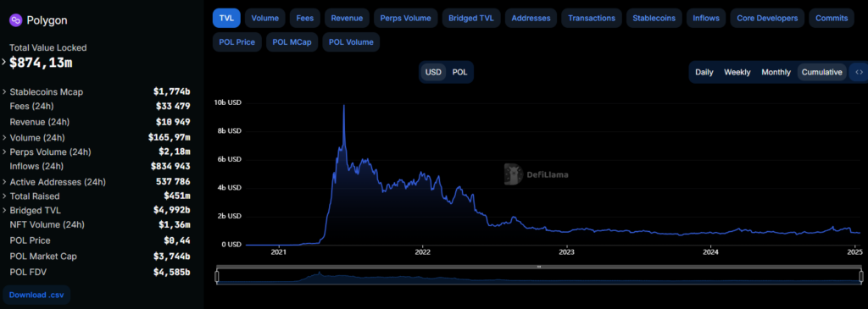Select USD denomination
The width and height of the screenshot is (868, 309).
tap(433, 73)
